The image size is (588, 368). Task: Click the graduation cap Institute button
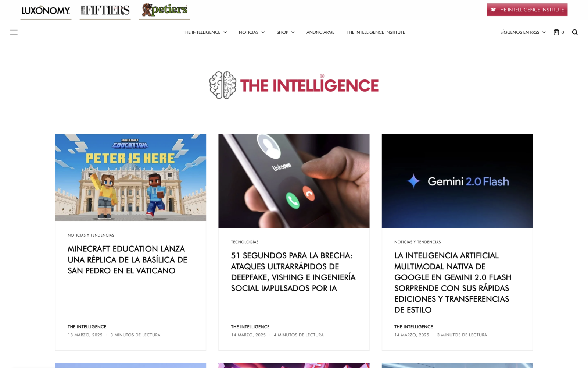[527, 10]
